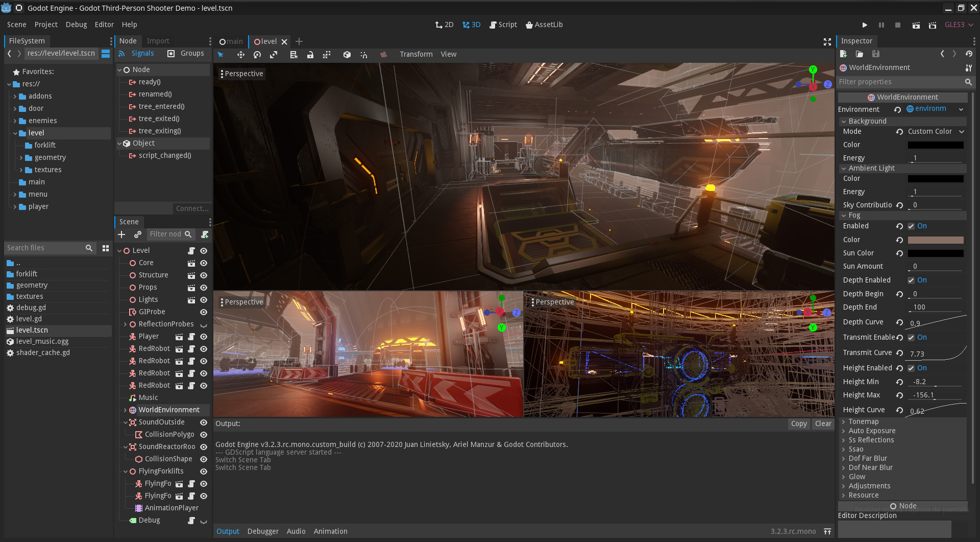Image resolution: width=980 pixels, height=542 pixels.
Task: Toggle Height Enabled checkbox
Action: [x=911, y=368]
